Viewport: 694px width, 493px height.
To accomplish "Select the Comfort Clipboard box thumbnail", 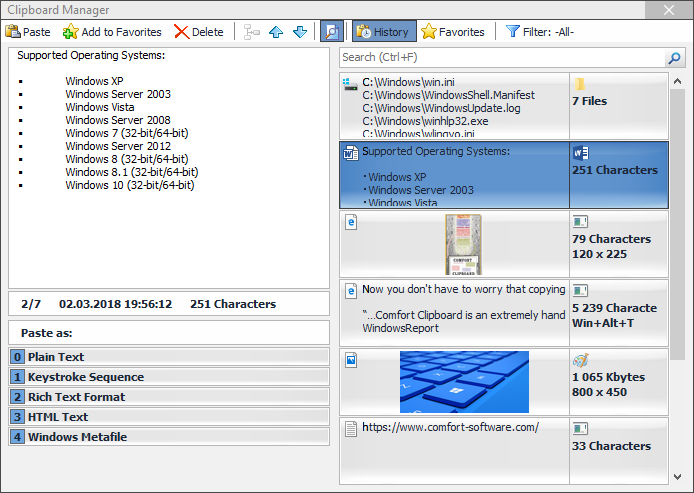I will click(x=463, y=244).
